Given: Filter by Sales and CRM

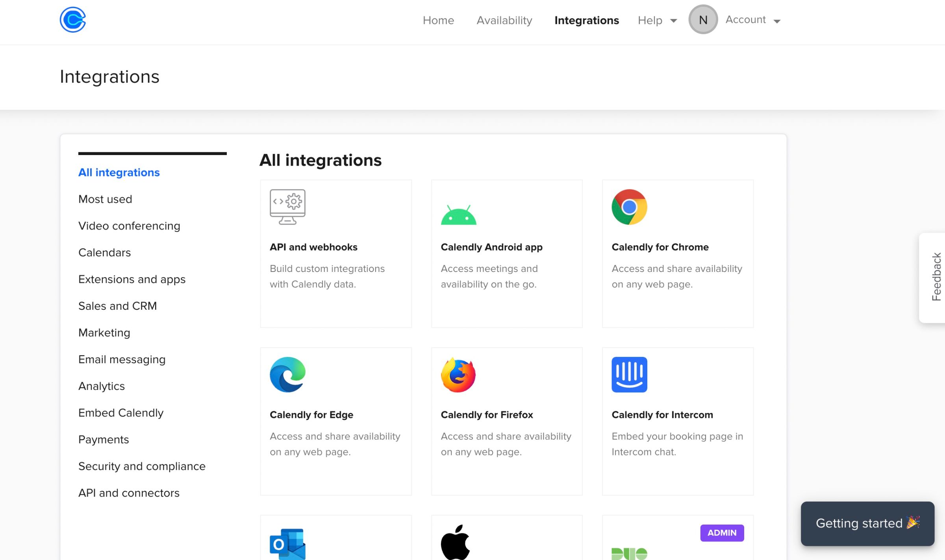Looking at the screenshot, I should coord(117,306).
